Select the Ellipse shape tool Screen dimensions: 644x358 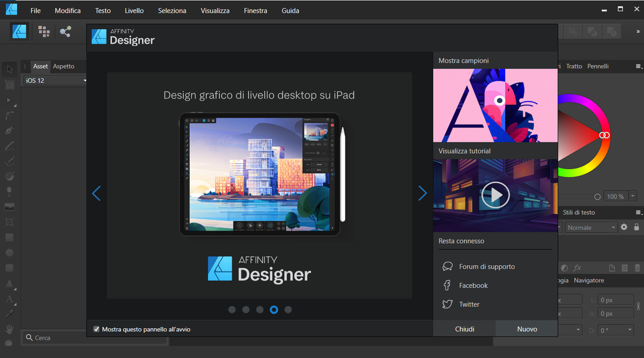pos(10,253)
